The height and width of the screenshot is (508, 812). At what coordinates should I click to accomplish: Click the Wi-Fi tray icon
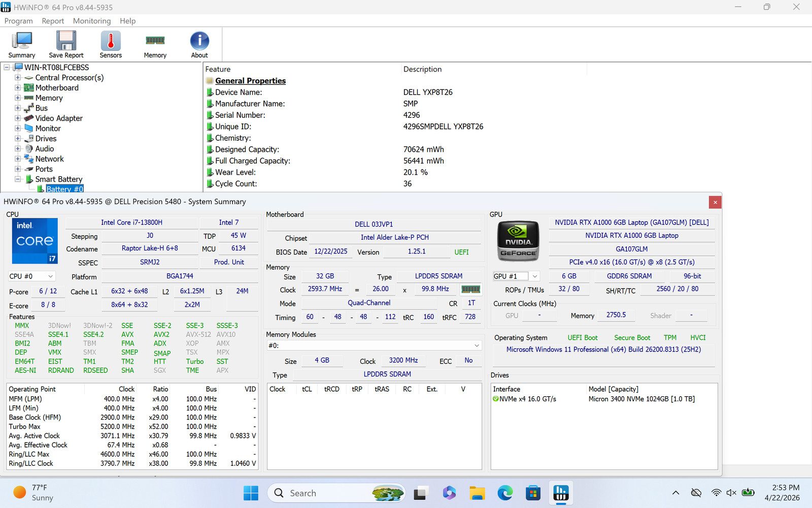[x=716, y=493]
